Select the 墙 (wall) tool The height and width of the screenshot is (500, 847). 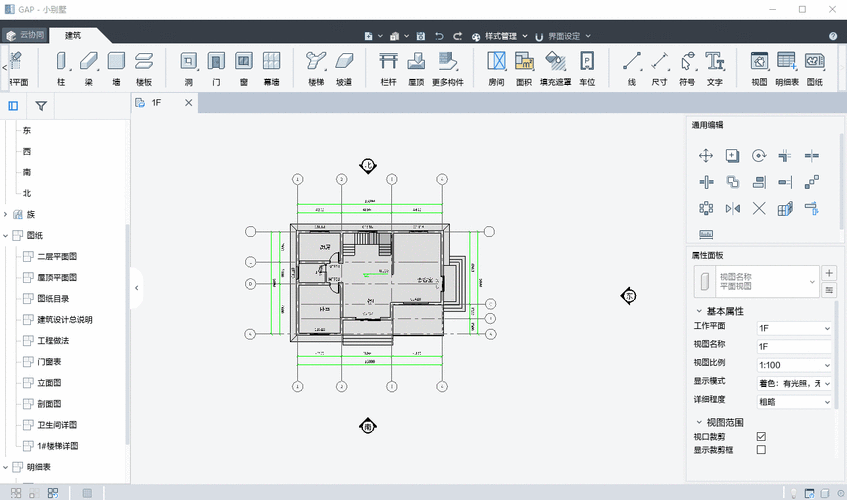tap(116, 66)
